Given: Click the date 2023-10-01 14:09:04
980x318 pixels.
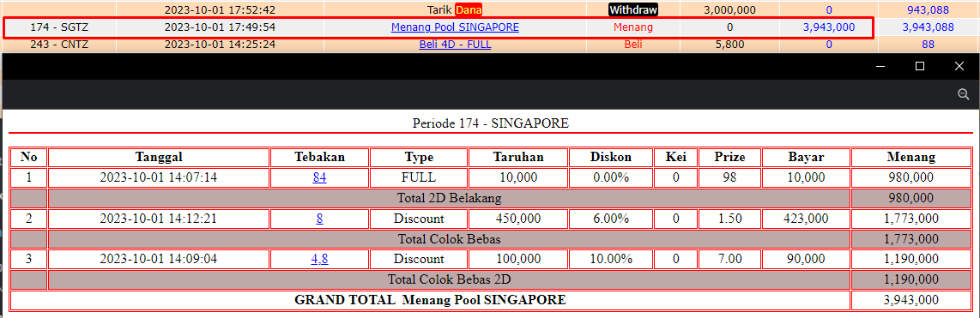Looking at the screenshot, I should pyautogui.click(x=159, y=259).
